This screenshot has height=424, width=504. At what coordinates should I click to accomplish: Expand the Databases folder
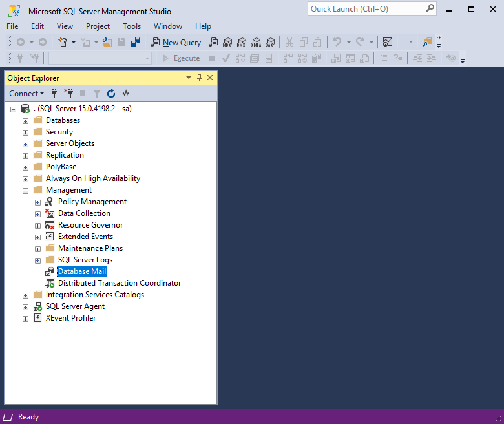(x=25, y=121)
